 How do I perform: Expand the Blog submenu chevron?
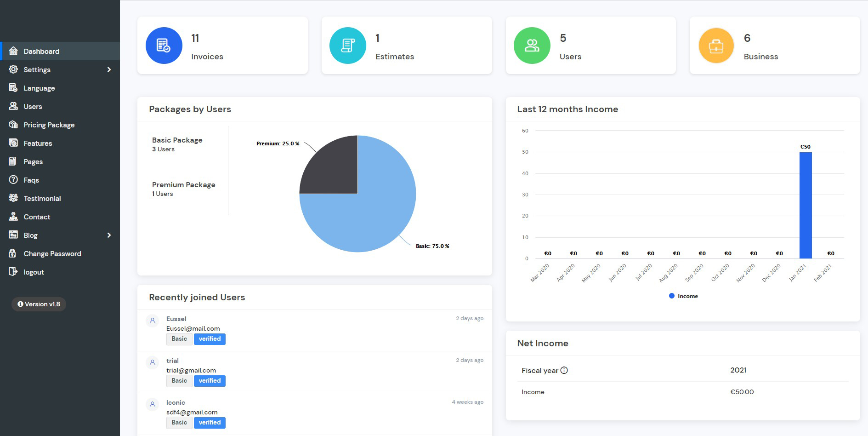tap(109, 235)
